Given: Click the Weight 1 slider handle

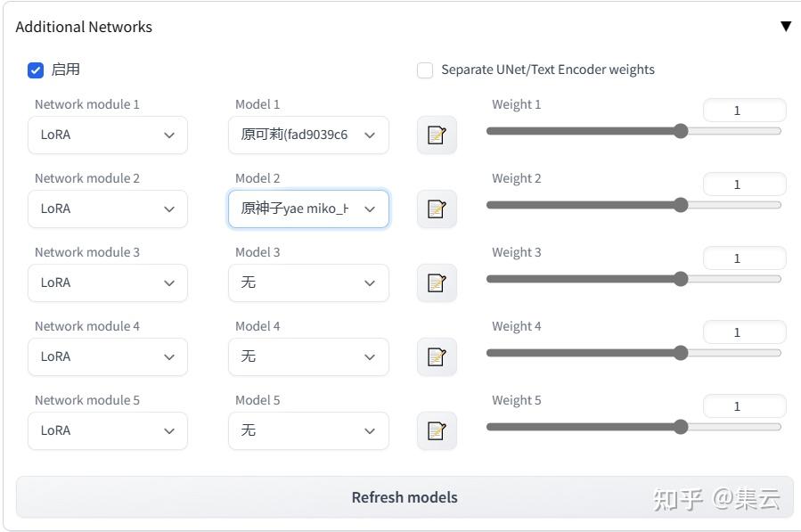Looking at the screenshot, I should 681,131.
